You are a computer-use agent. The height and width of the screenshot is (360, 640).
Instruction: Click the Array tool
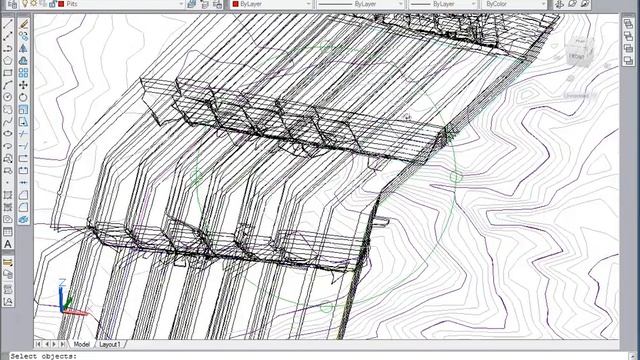point(23,73)
